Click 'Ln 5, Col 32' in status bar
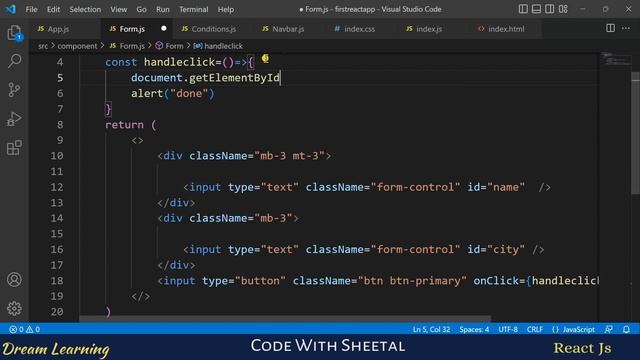Image resolution: width=640 pixels, height=360 pixels. [x=431, y=329]
